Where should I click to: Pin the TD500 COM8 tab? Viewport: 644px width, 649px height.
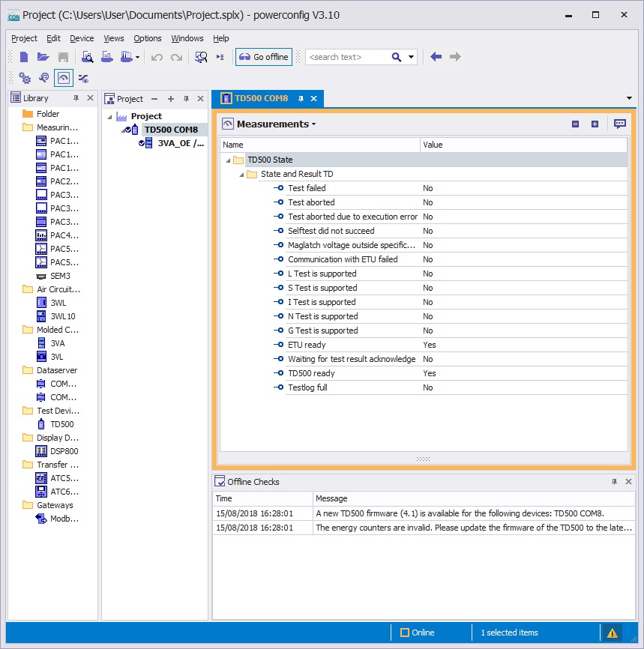click(x=301, y=98)
